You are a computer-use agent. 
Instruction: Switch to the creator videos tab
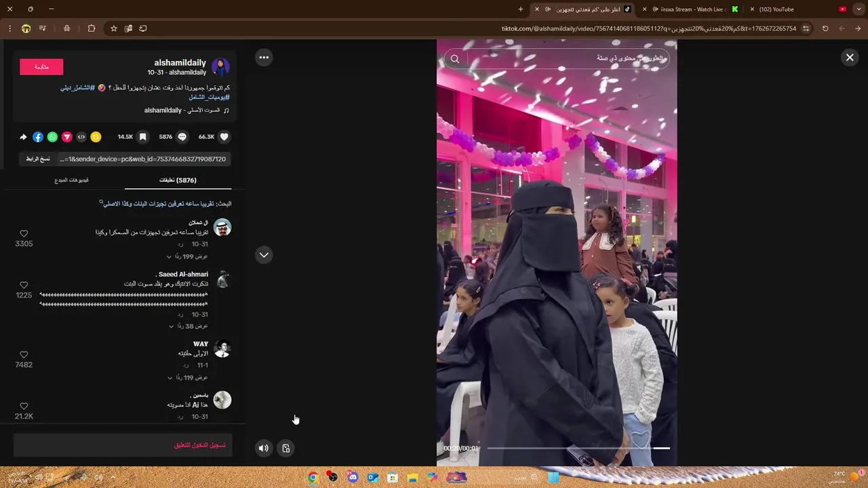tap(71, 180)
